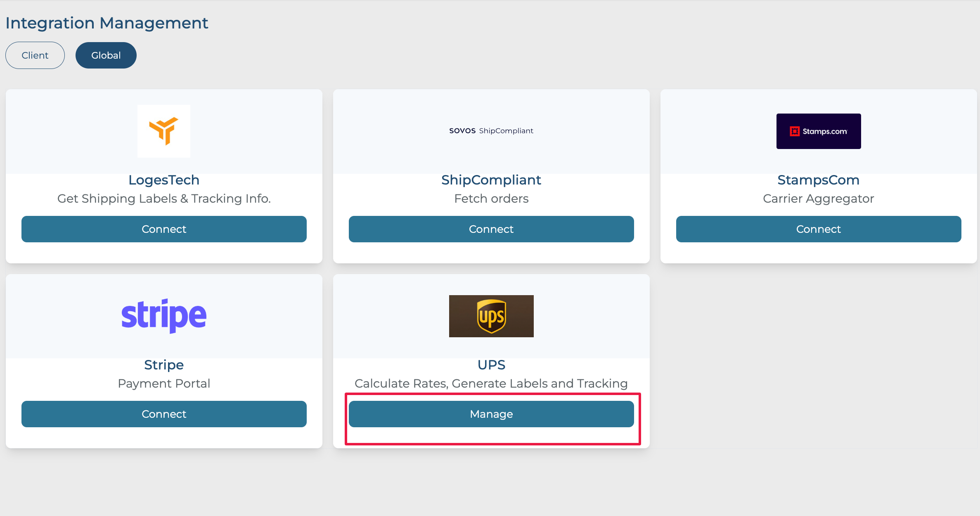Click the StampsCom card title

(x=818, y=180)
